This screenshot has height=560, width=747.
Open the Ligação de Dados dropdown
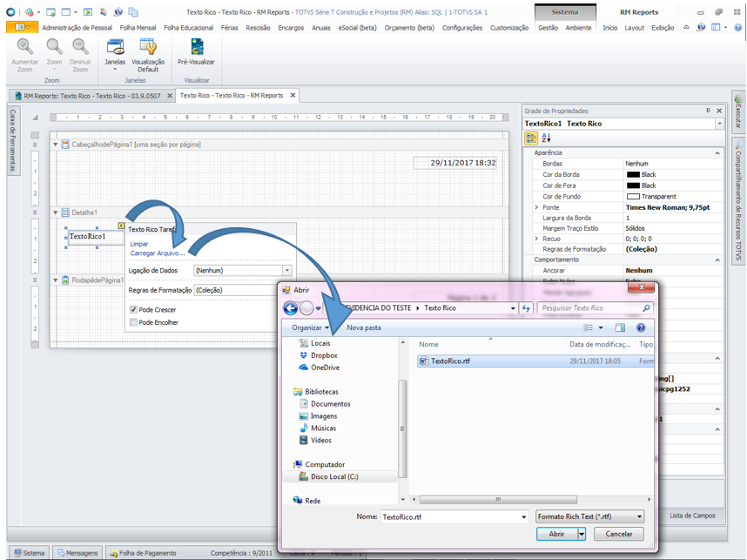click(x=286, y=271)
